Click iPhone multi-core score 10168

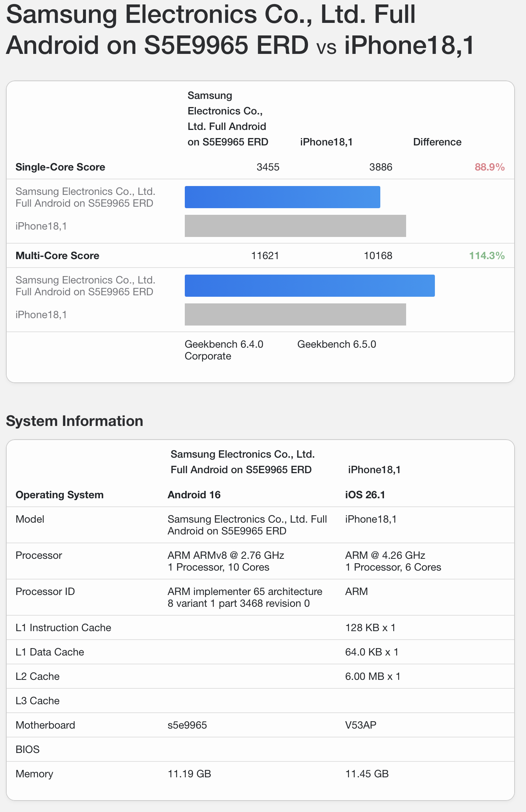tap(378, 256)
